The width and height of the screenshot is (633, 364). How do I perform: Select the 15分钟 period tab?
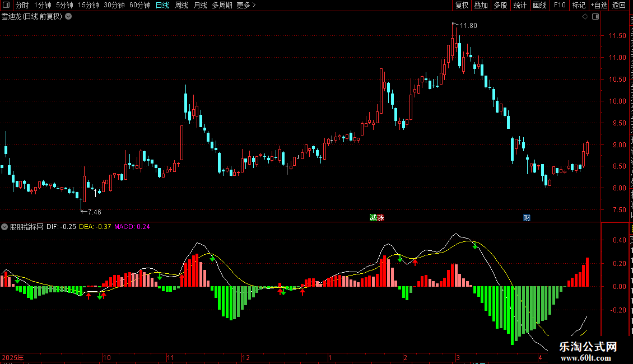tap(89, 5)
